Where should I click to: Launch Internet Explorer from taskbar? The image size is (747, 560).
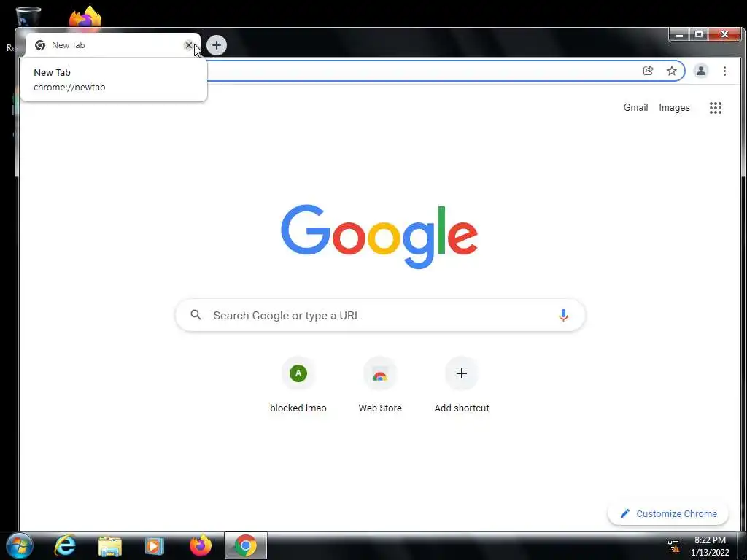pyautogui.click(x=65, y=545)
